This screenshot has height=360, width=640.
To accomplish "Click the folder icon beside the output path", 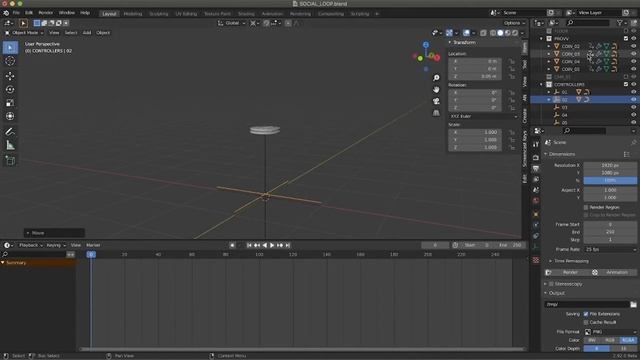I will coord(633,304).
